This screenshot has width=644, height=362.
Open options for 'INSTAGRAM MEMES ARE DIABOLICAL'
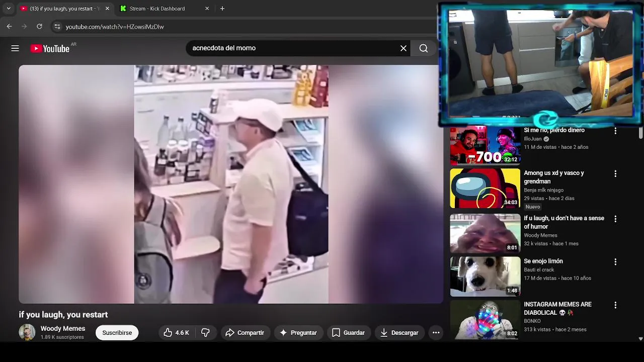point(615,305)
